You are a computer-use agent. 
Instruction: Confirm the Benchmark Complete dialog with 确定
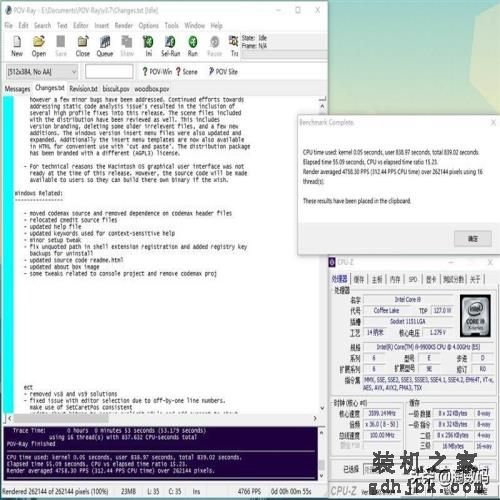point(473,239)
